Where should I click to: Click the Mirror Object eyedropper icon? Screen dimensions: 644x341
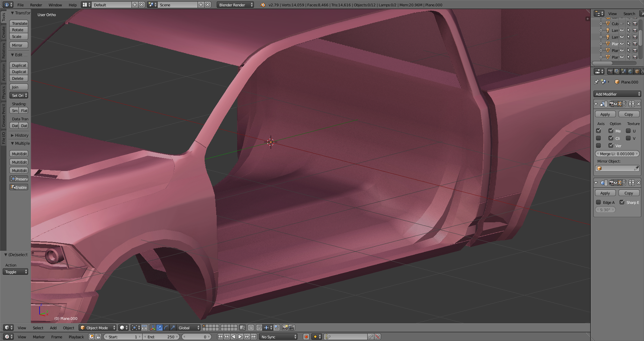point(636,168)
